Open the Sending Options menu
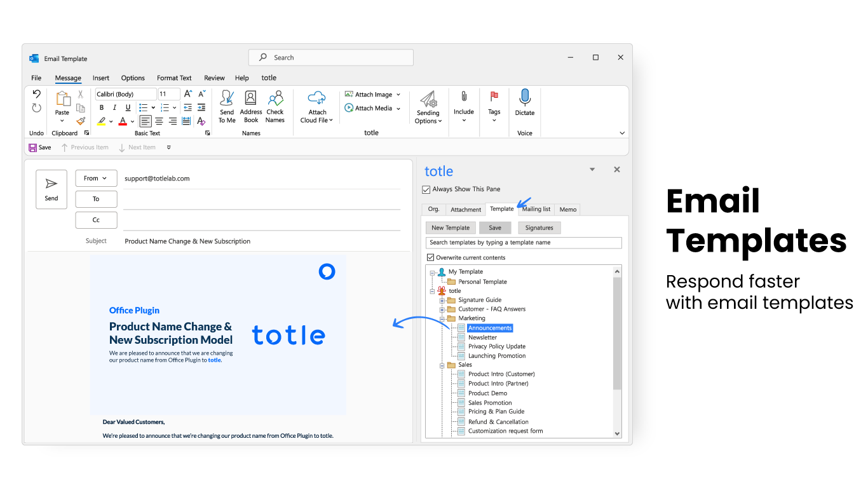The image size is (868, 488). point(429,107)
